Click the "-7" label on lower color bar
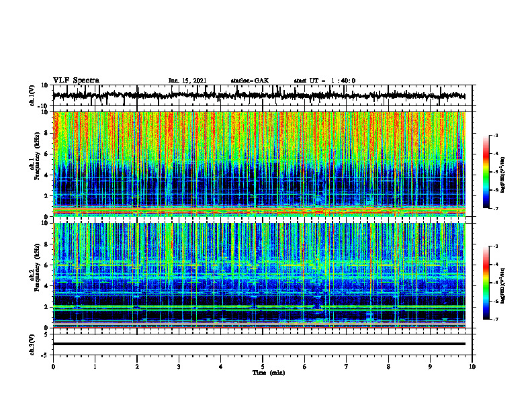Screen dimensions: 532x411 (x=496, y=320)
